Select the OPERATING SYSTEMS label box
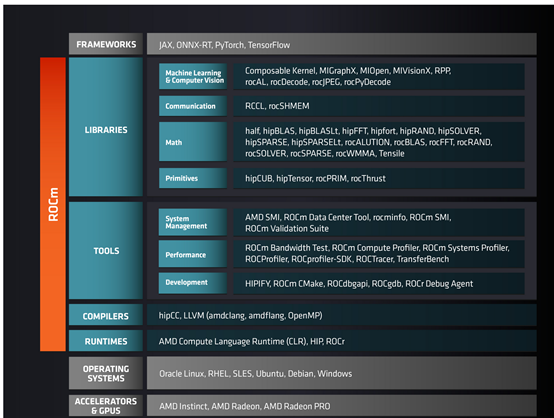Screen dimensions: 554x418 106,373
